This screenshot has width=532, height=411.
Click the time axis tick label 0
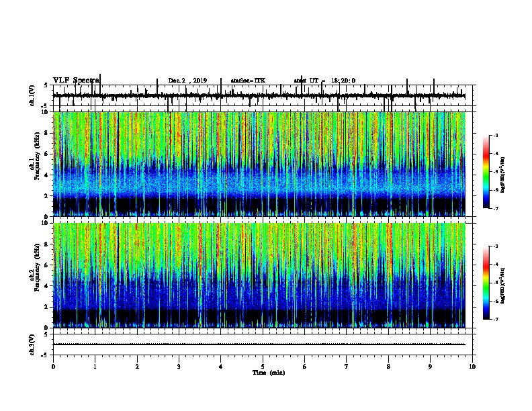53,367
